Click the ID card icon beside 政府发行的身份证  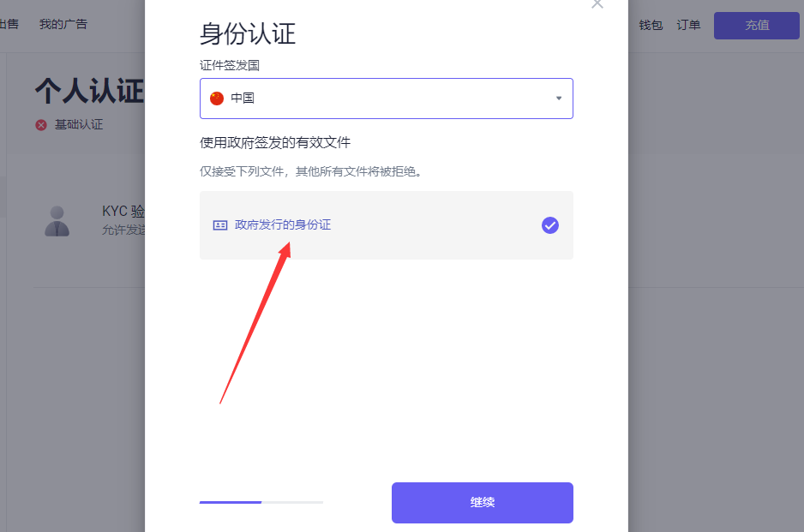tap(220, 225)
